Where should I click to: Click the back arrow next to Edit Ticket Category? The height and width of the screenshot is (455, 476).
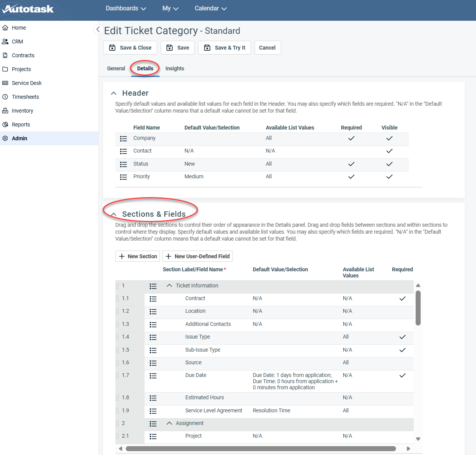[x=98, y=29]
